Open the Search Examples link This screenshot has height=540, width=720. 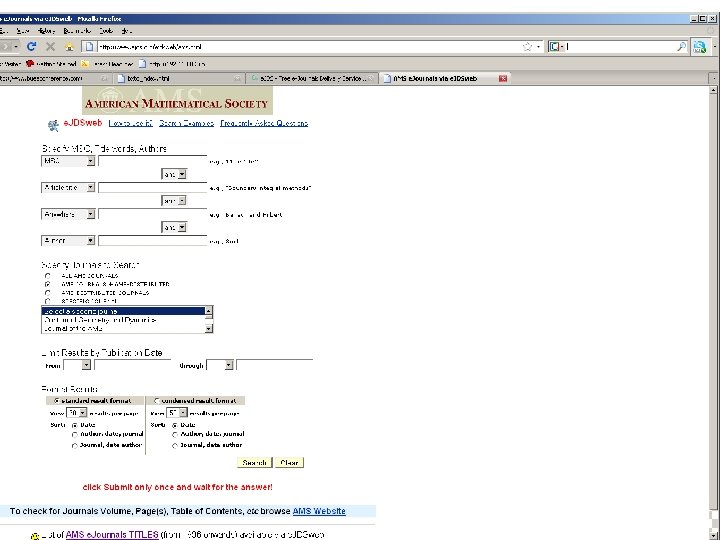(x=186, y=123)
